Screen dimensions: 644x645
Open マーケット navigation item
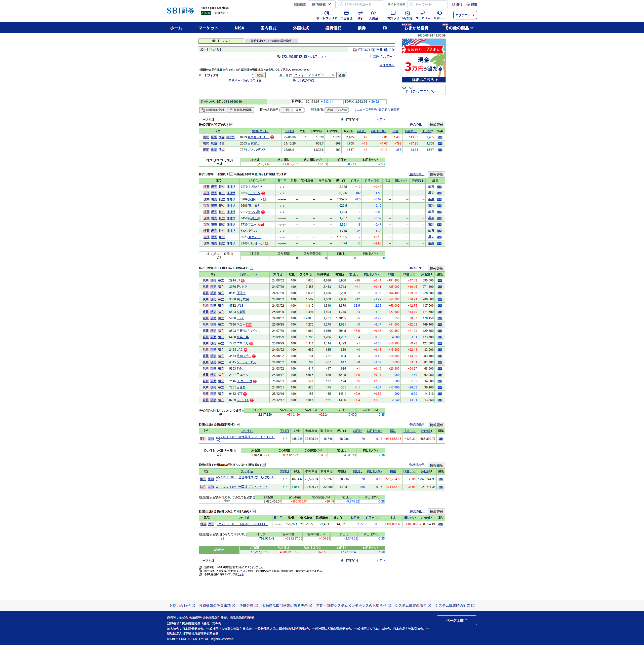pyautogui.click(x=208, y=28)
